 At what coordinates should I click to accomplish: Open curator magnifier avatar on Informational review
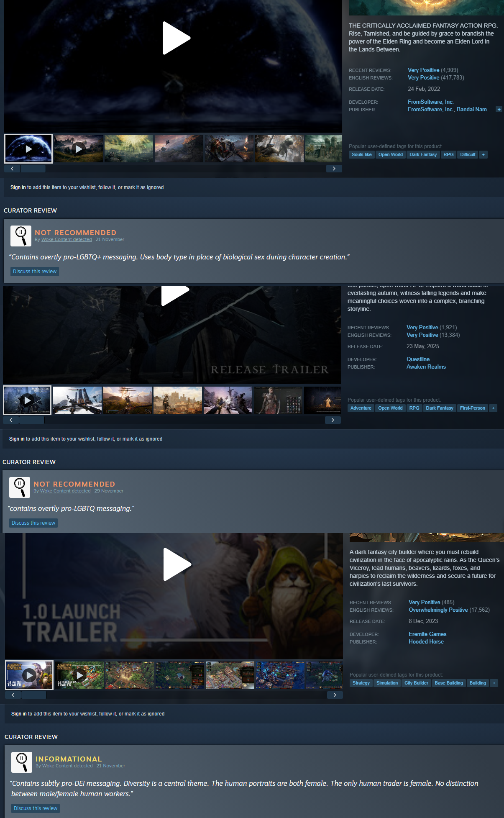[x=22, y=762]
